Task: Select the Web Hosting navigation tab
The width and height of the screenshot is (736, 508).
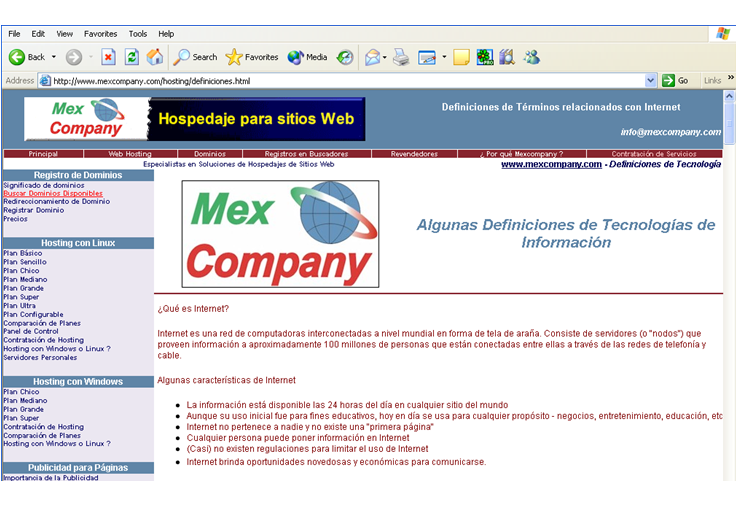Action: [130, 154]
